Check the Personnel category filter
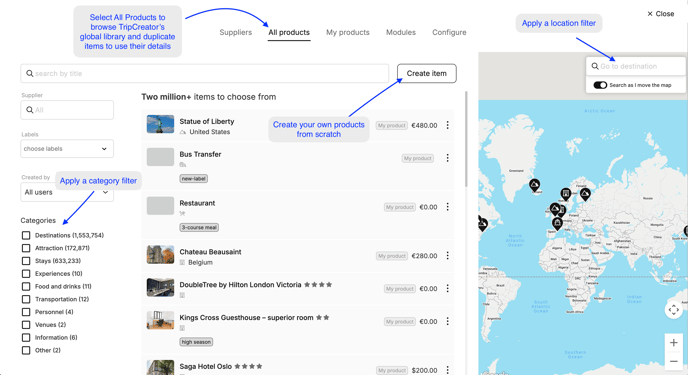Image resolution: width=688 pixels, height=375 pixels. [x=26, y=312]
